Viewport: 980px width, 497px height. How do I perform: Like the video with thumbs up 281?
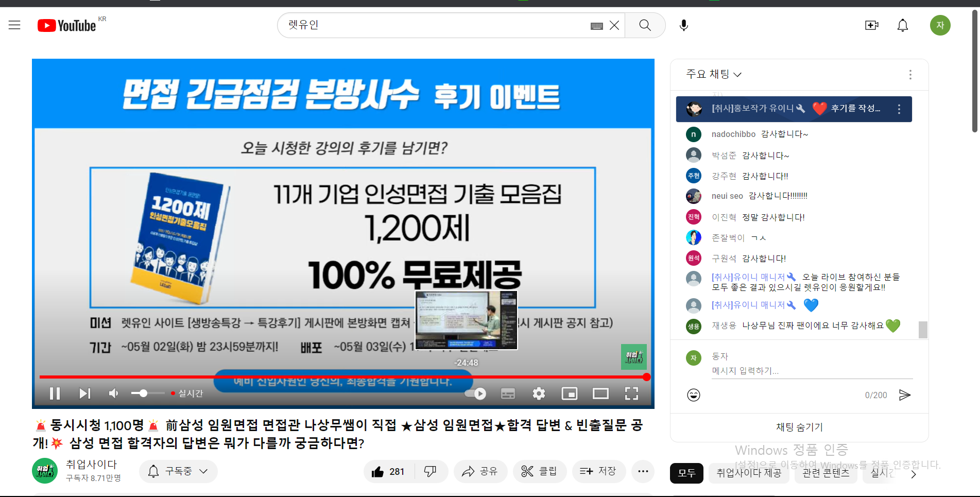(x=388, y=471)
